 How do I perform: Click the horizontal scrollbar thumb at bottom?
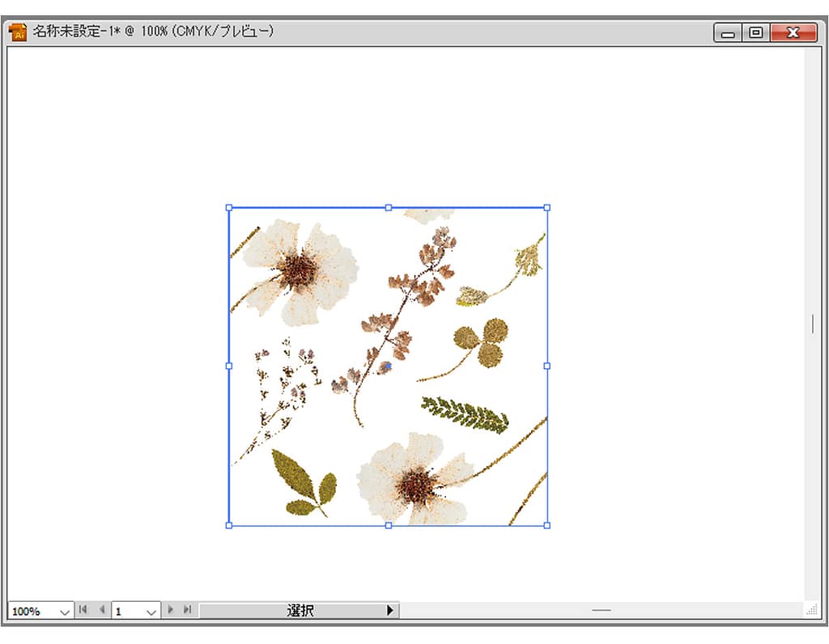(601, 610)
